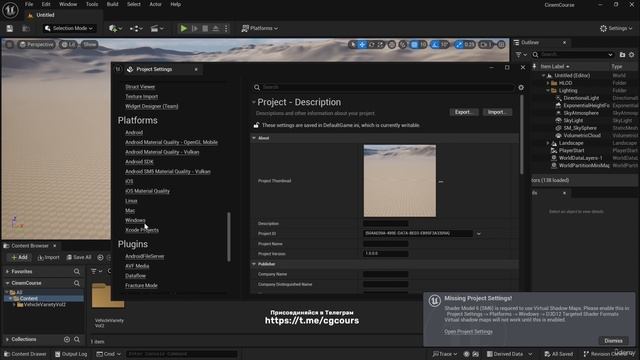Open the editor Settings dropdown at top right
The image size is (640, 360).
click(x=616, y=28)
